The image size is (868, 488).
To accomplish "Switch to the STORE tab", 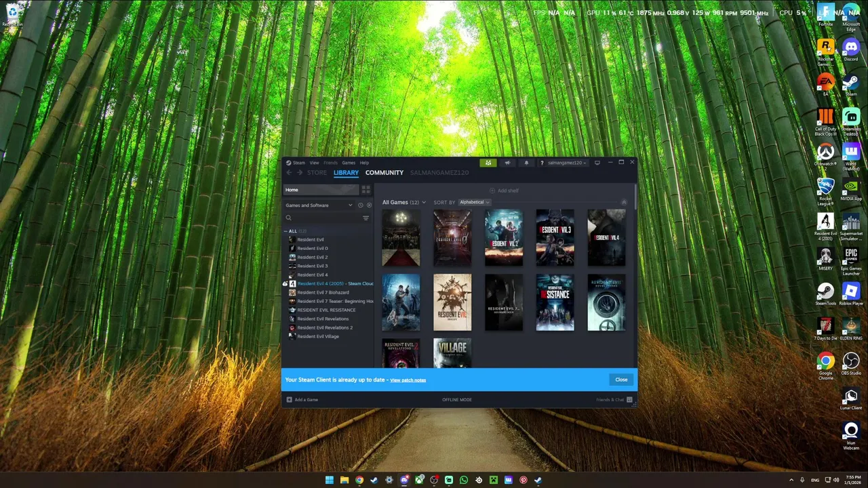I will coord(317,173).
